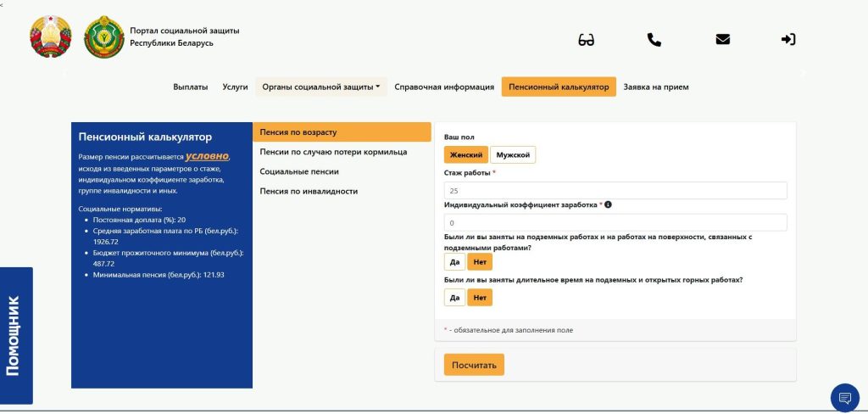The height and width of the screenshot is (414, 868).
Task: Click the info icon near coefficient label
Action: coord(609,204)
